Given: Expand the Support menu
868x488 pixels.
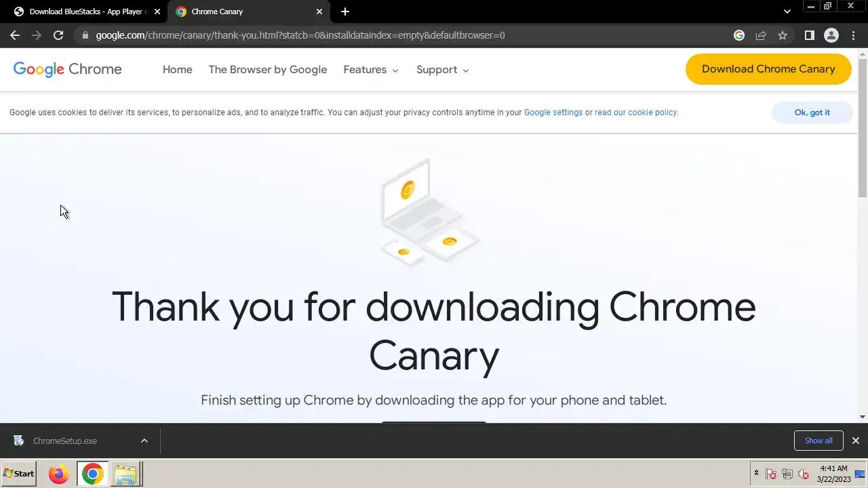Looking at the screenshot, I should (x=443, y=70).
